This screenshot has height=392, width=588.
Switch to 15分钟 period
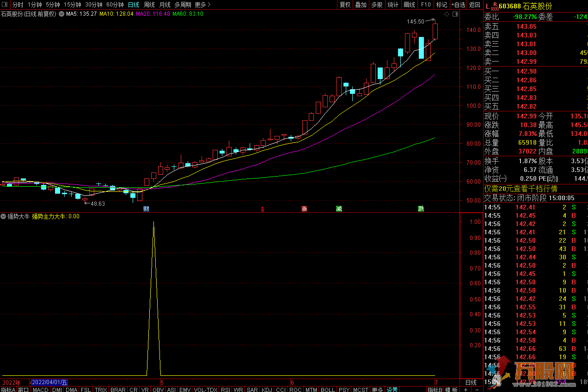pos(73,5)
